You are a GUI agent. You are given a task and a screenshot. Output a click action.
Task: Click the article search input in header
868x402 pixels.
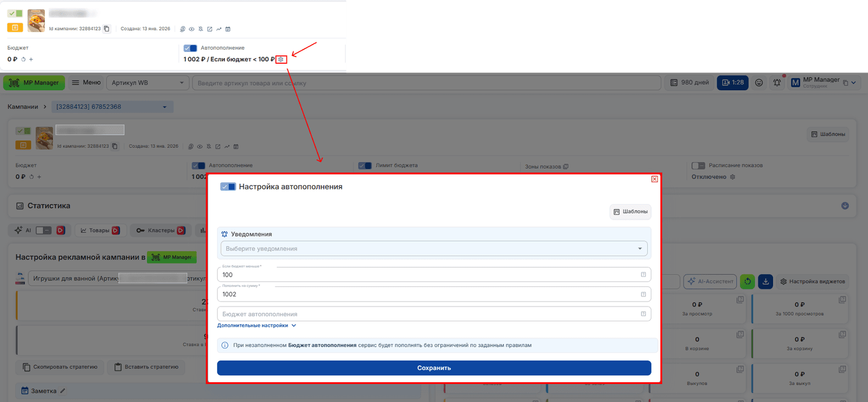coord(427,83)
